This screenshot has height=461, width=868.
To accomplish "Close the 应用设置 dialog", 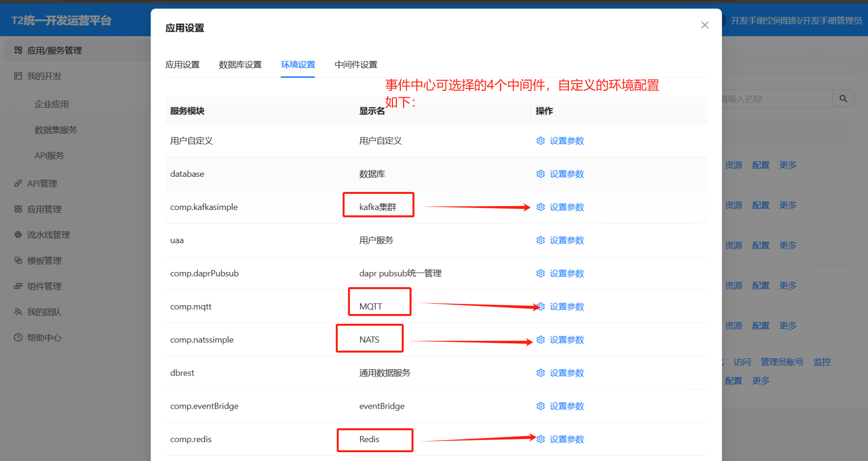I will [x=705, y=25].
